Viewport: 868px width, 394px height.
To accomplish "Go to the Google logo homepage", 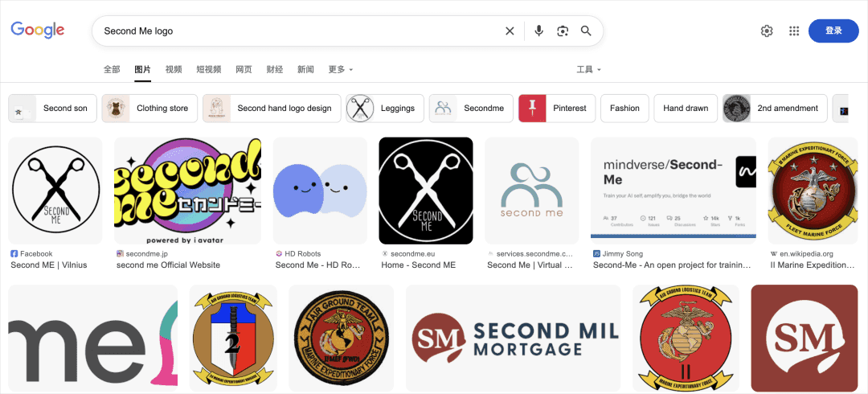I will point(38,31).
